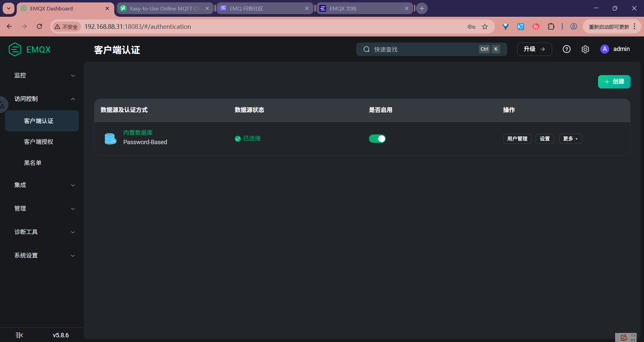
Task: Toggle the built-in database enable switch
Action: (x=377, y=138)
